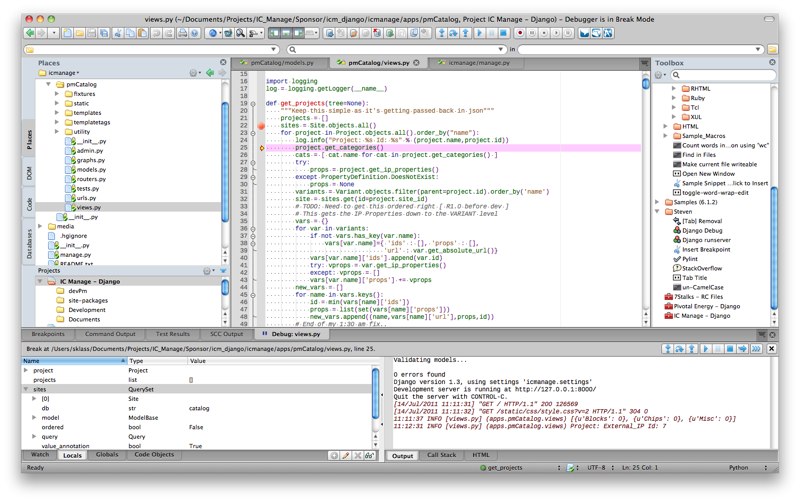Open the Call Stack tab

pos(441,455)
